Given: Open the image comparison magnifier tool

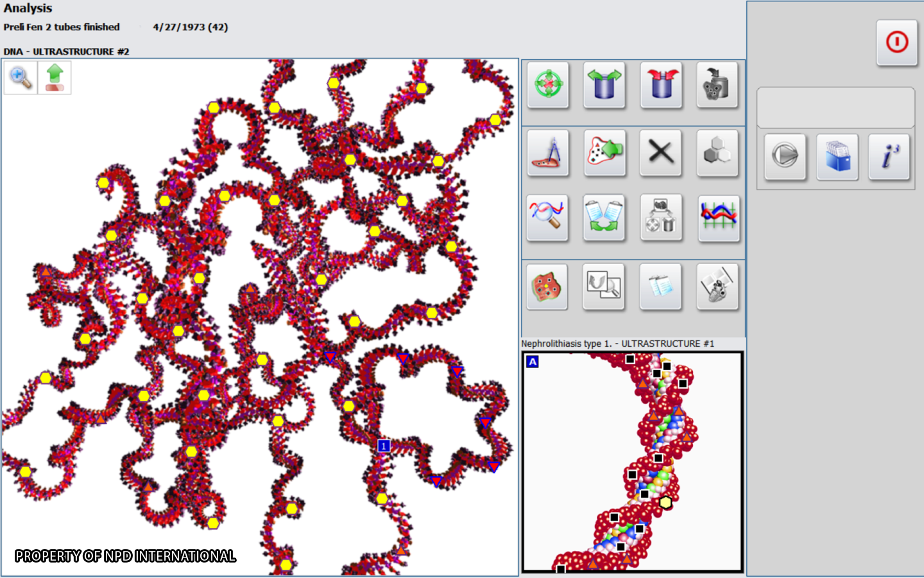Looking at the screenshot, I should [604, 286].
